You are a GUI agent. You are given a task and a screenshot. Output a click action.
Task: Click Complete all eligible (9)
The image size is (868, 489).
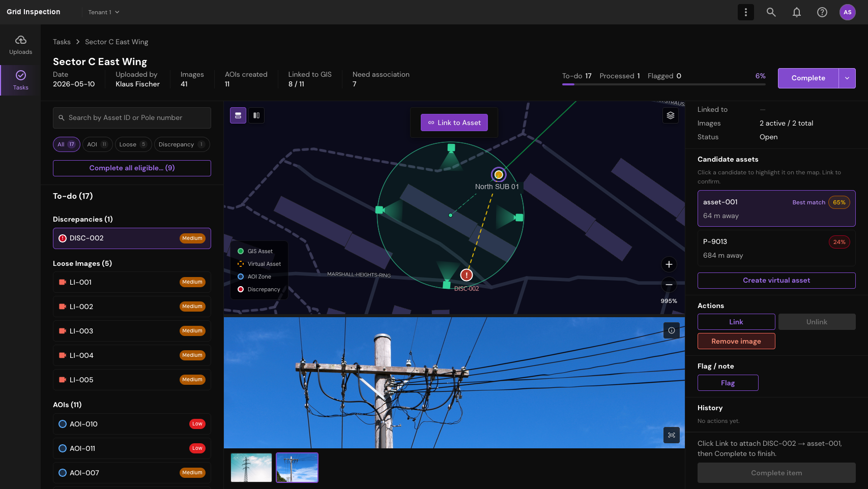[132, 168]
